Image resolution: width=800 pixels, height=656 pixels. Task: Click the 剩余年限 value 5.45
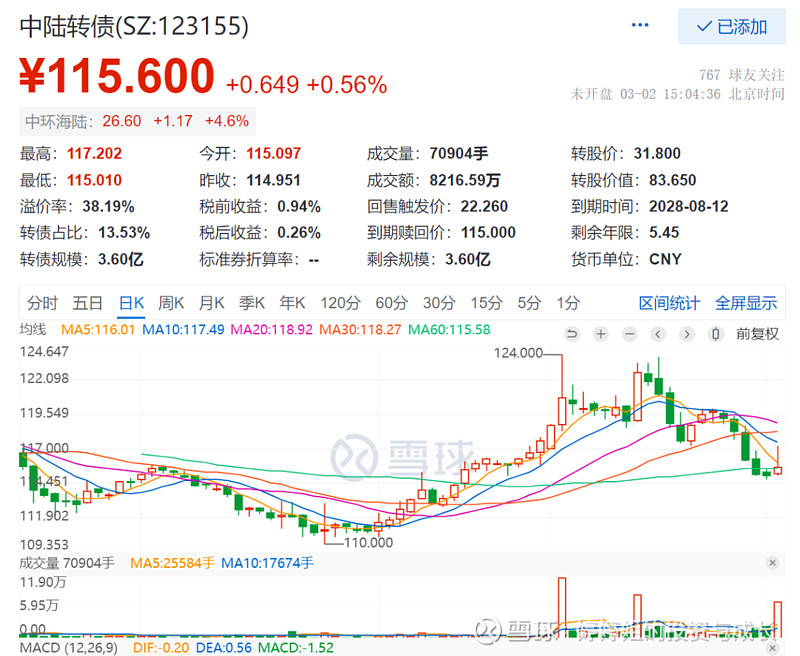(664, 233)
